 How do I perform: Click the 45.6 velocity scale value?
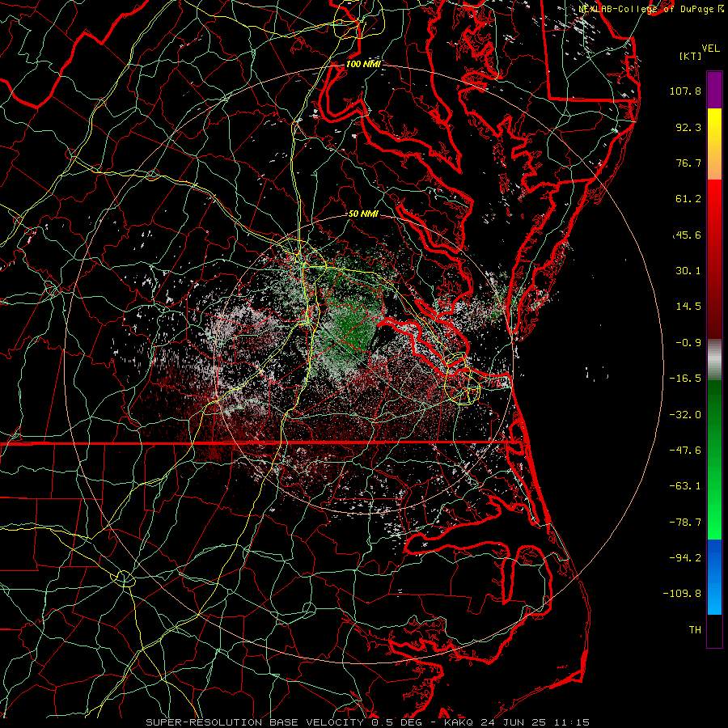[x=688, y=235]
